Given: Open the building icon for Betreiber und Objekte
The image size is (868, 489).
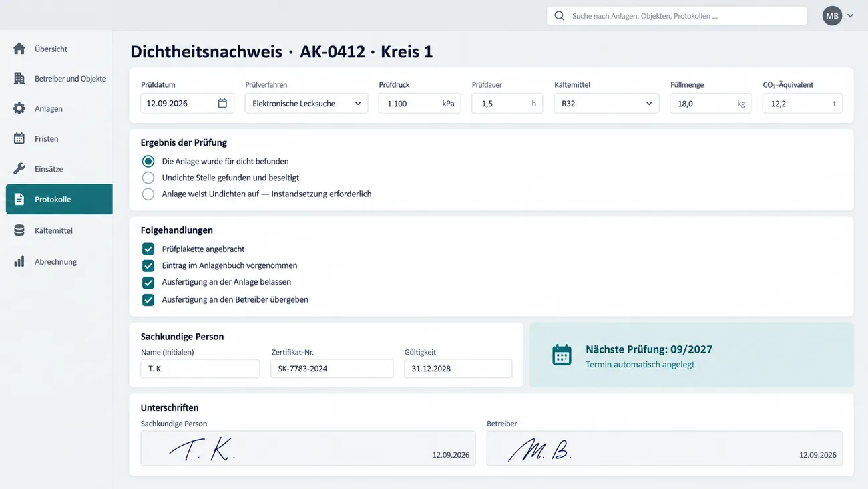Looking at the screenshot, I should point(19,78).
